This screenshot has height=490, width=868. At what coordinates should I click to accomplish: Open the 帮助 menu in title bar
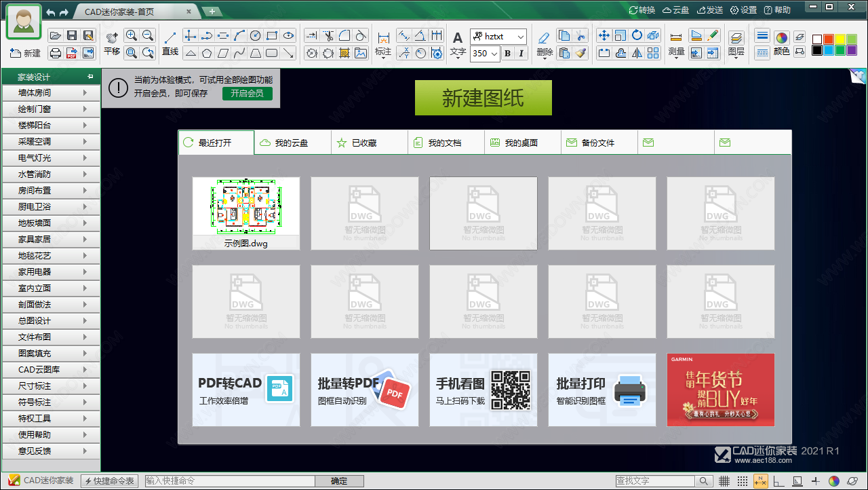tap(777, 10)
